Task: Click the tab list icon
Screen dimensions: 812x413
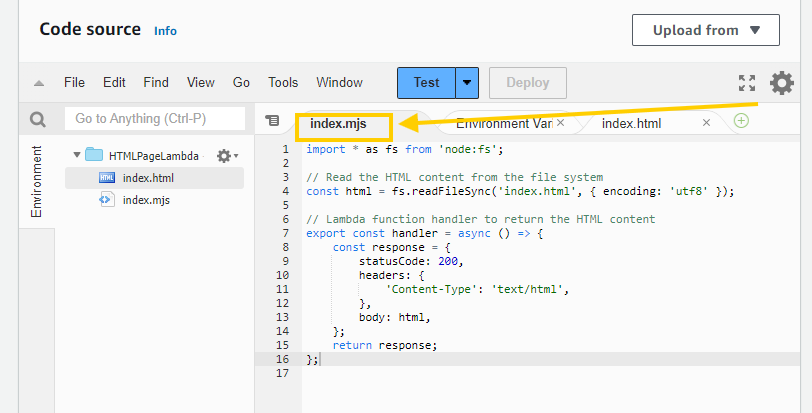Action: (x=272, y=121)
